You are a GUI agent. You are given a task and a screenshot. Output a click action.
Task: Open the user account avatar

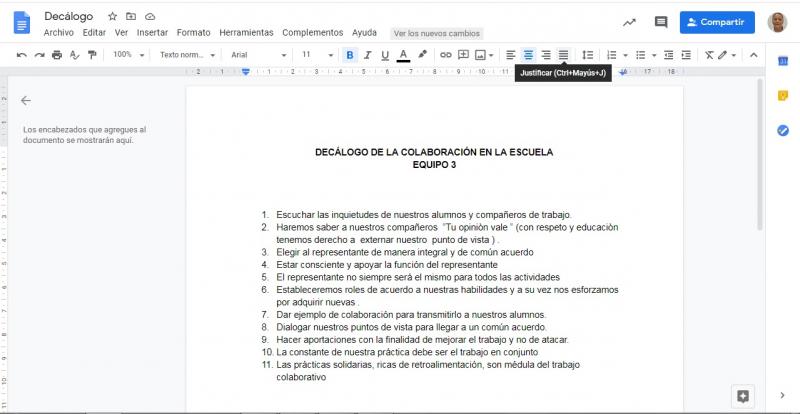(x=777, y=22)
